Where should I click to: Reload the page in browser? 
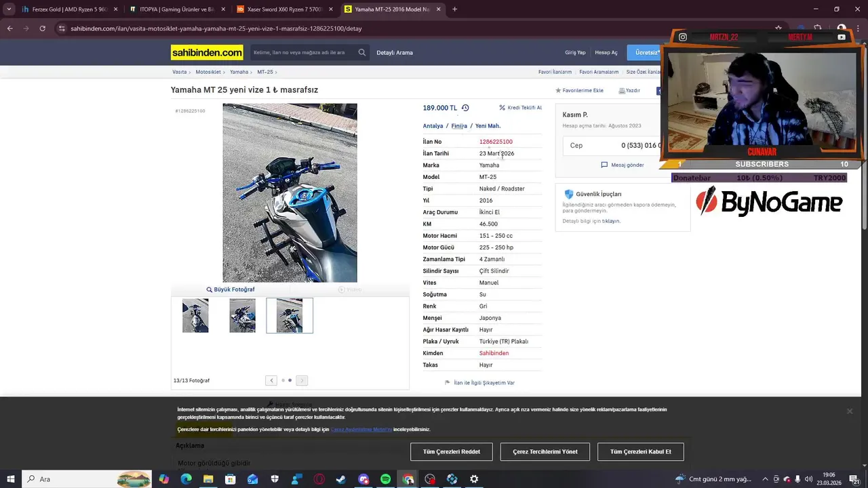[42, 28]
